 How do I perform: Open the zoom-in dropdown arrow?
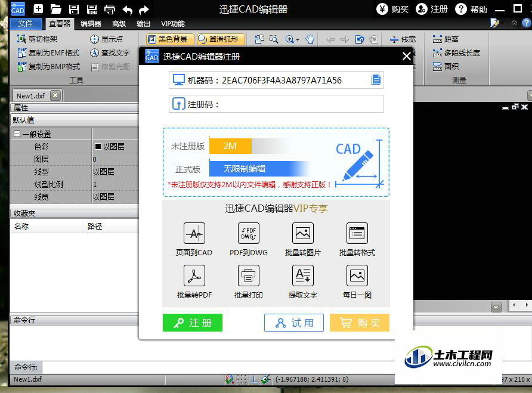point(298,40)
